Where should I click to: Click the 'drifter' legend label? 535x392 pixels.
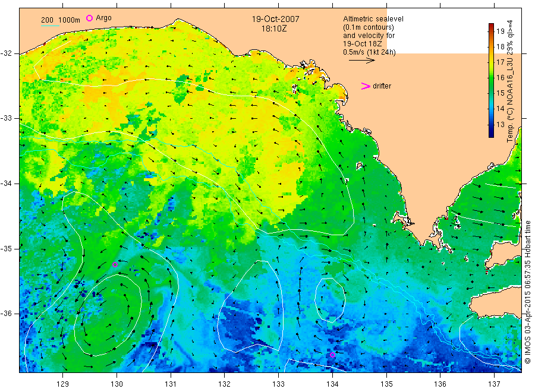[x=382, y=86]
